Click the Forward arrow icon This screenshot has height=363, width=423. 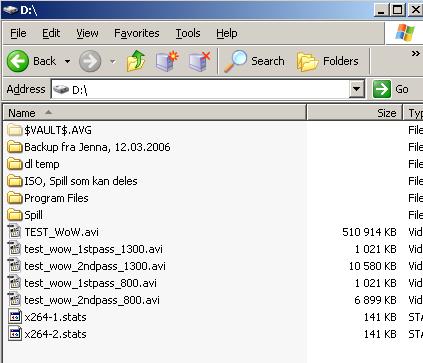pos(90,61)
